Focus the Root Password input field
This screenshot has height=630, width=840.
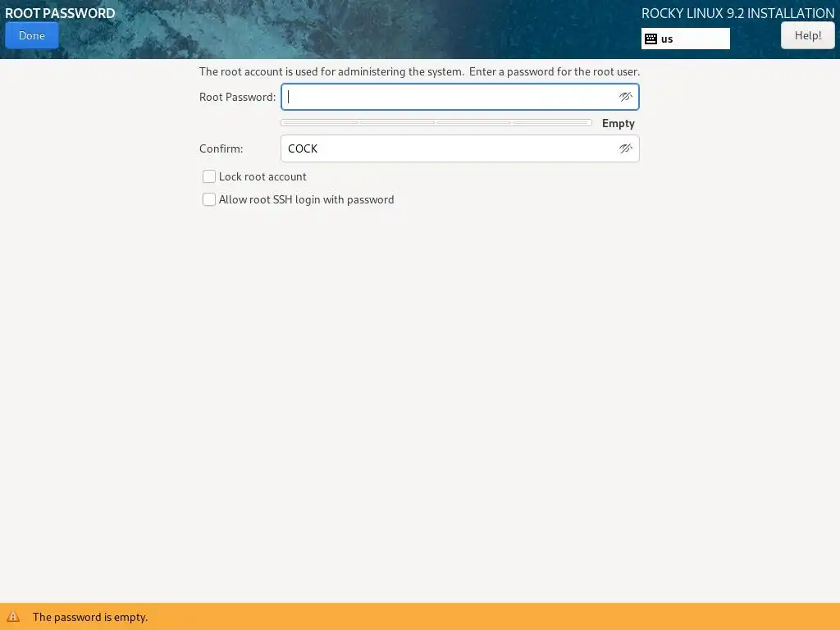459,97
